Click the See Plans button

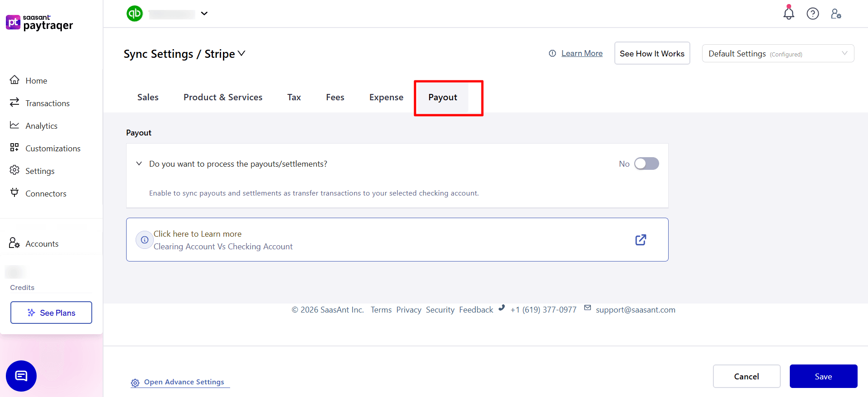click(51, 313)
